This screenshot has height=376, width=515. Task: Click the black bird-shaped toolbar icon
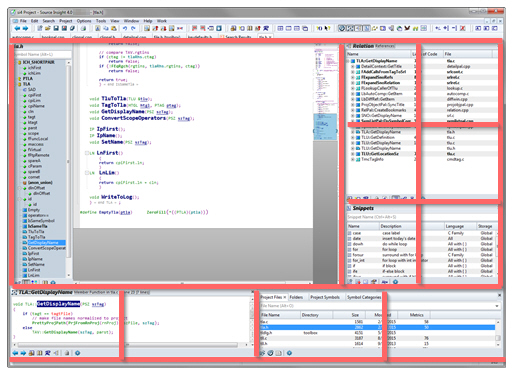(x=407, y=29)
